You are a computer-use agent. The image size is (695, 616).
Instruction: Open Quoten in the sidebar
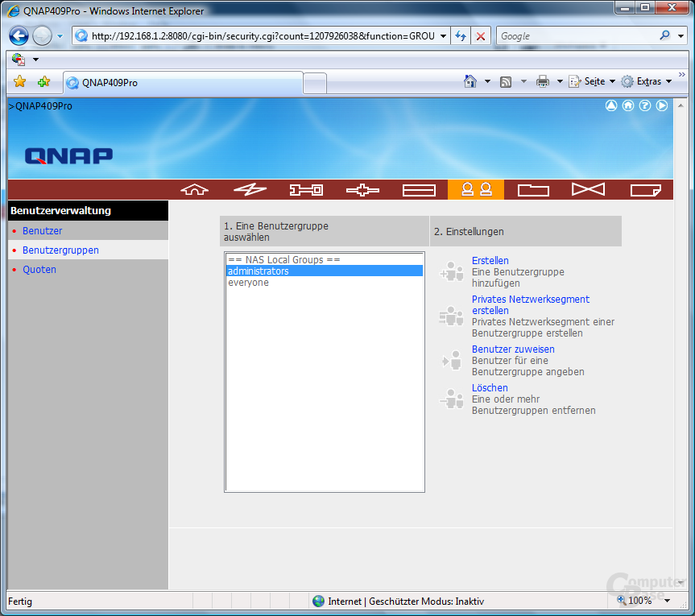tap(39, 270)
